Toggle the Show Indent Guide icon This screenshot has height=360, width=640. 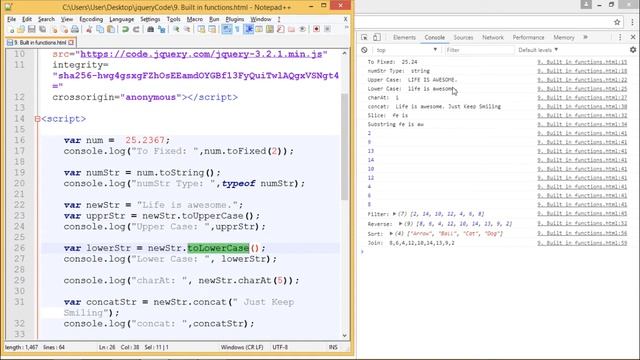point(249,29)
